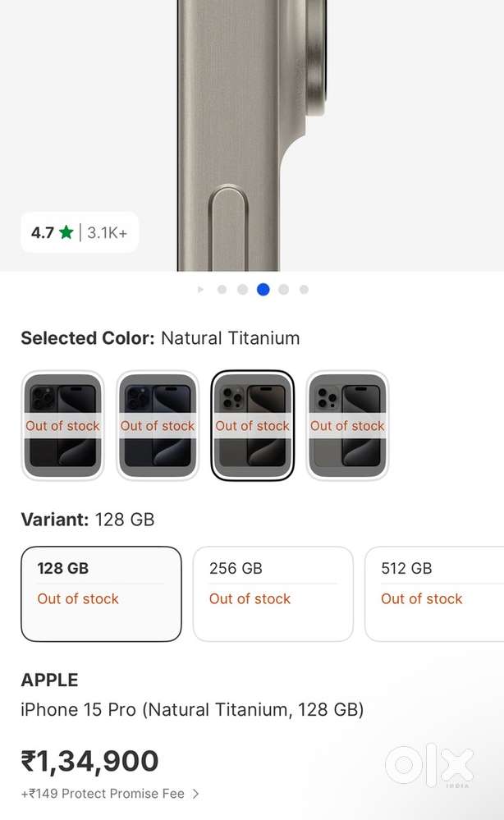Expand Protect Promise Fee chevron arrow
504x820 pixels.
pyautogui.click(x=195, y=794)
